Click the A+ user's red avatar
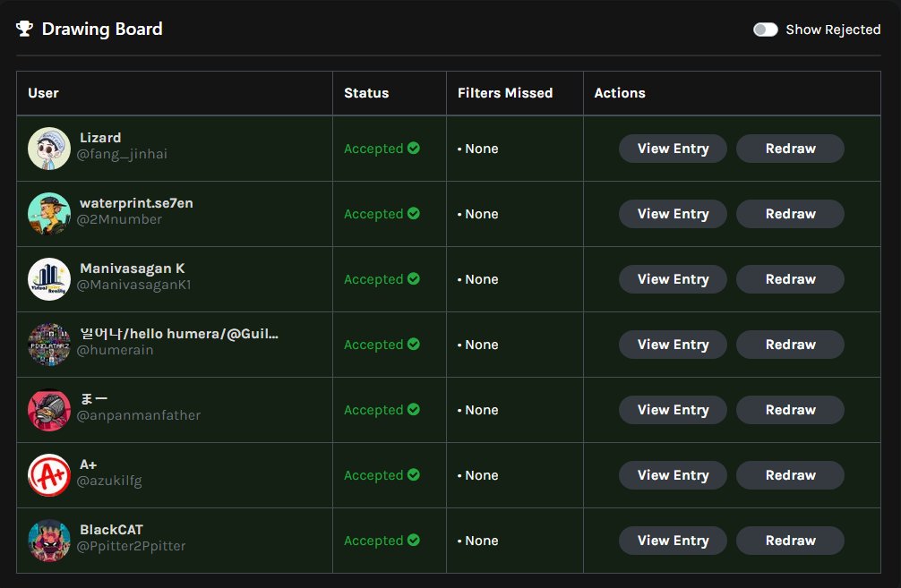The width and height of the screenshot is (901, 588). pyautogui.click(x=49, y=475)
